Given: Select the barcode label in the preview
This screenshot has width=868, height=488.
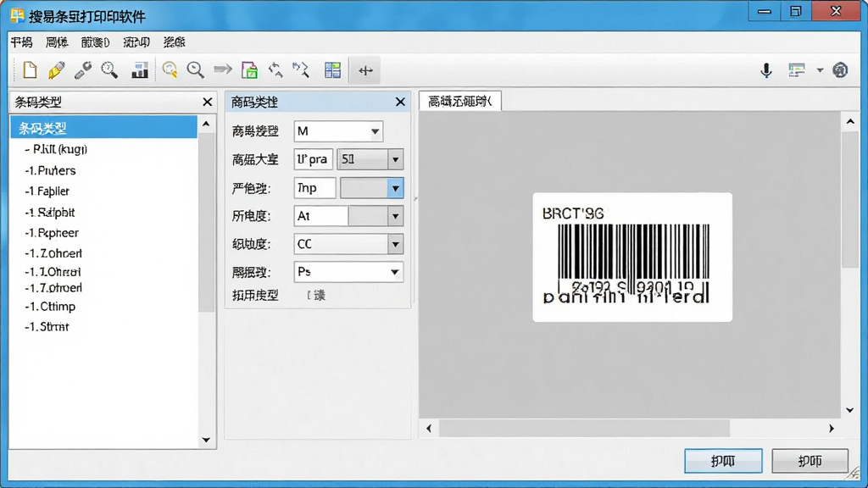Looking at the screenshot, I should click(632, 258).
